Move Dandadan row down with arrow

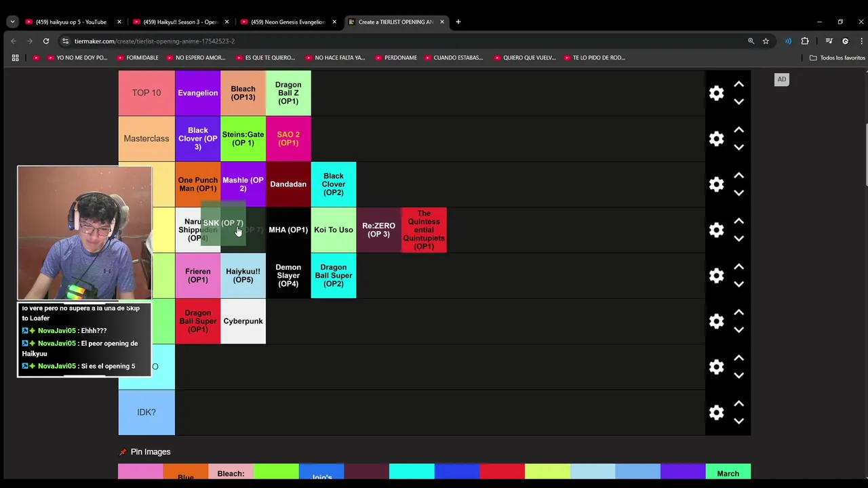738,193
